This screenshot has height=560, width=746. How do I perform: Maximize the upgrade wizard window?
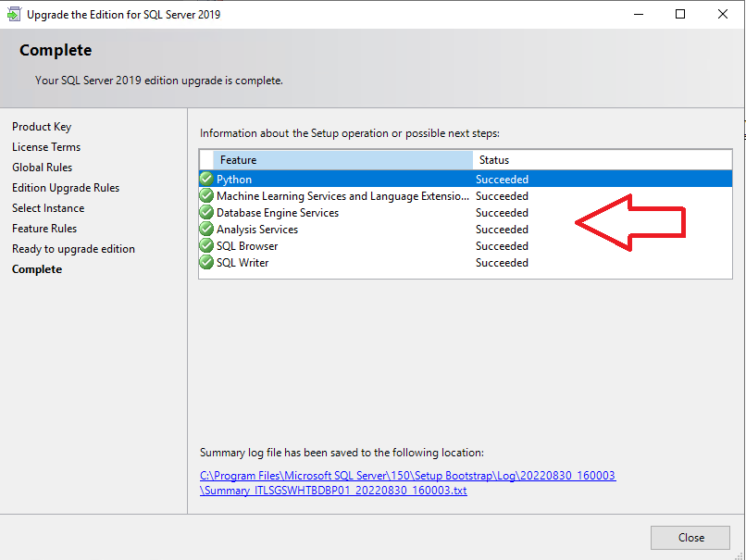tap(680, 14)
